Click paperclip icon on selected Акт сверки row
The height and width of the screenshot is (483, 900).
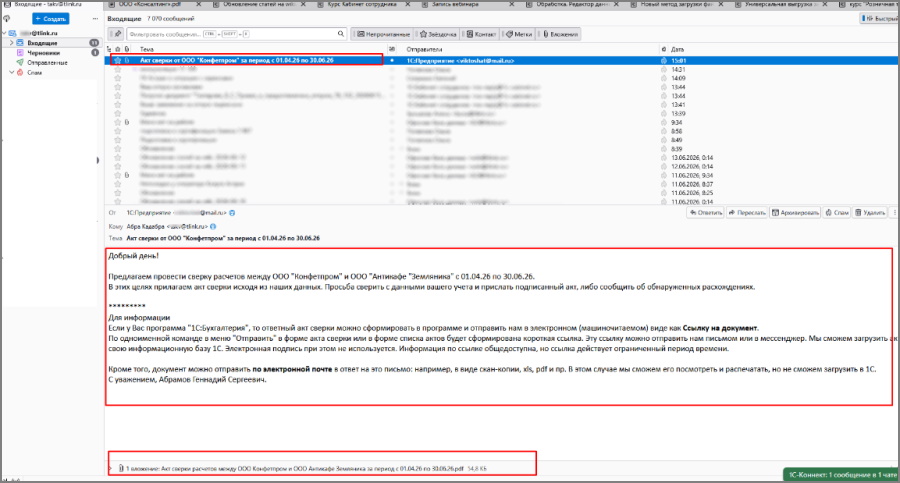[x=127, y=60]
